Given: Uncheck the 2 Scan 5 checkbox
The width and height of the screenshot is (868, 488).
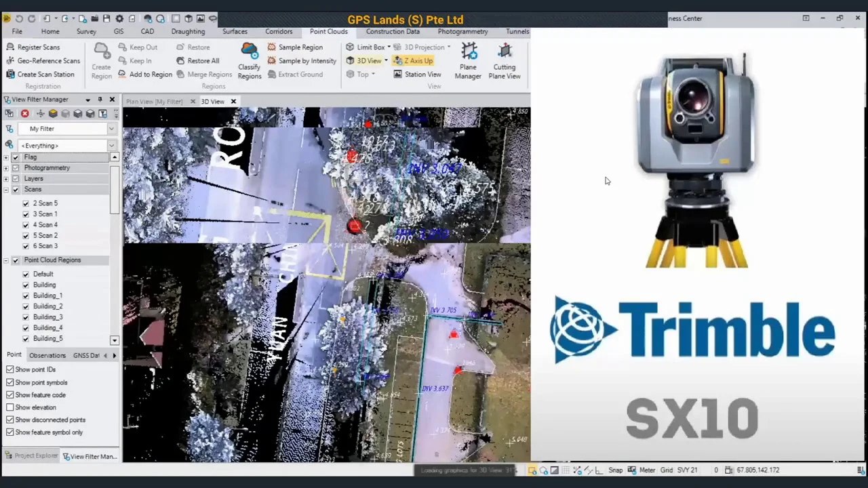Looking at the screenshot, I should [x=26, y=203].
